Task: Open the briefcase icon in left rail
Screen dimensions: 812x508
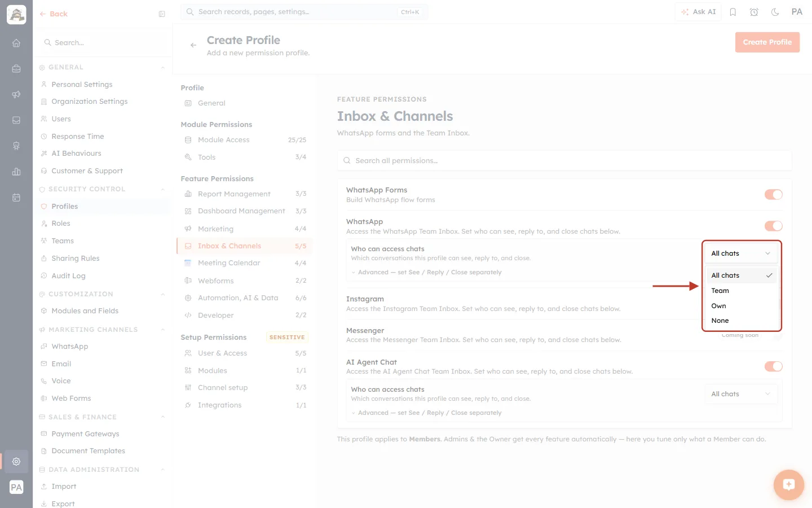Action: 16,69
